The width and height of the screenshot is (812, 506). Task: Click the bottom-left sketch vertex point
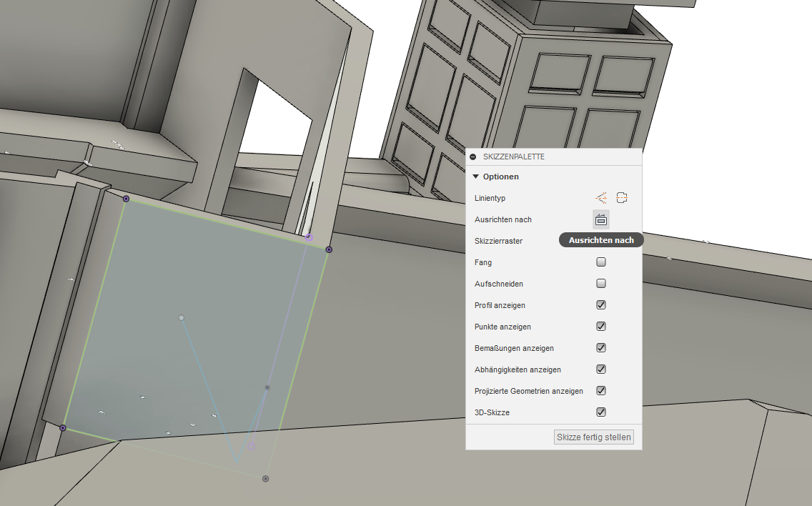coord(63,427)
